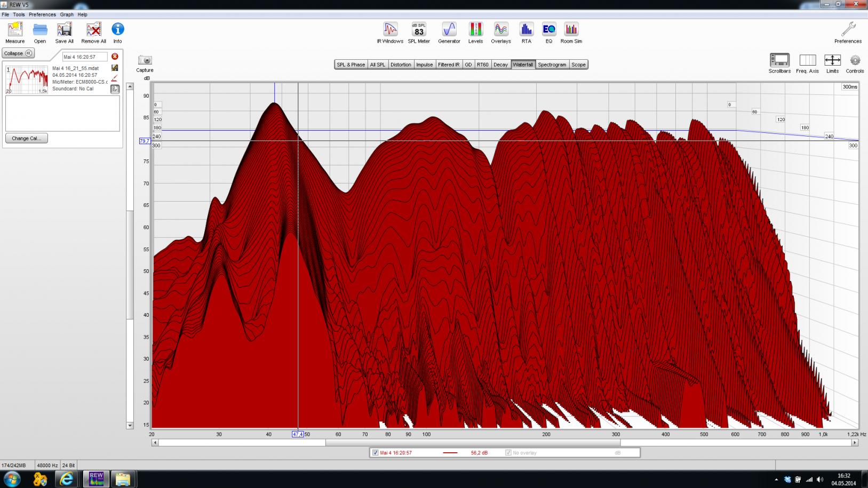Open the Tools menu
The height and width of the screenshot is (488, 868).
point(19,14)
